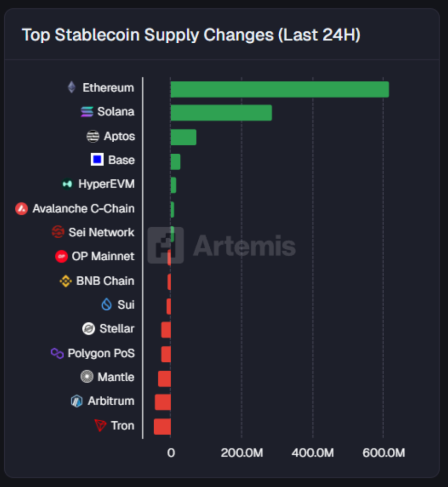
Task: Click the Solana logo icon
Action: (87, 112)
